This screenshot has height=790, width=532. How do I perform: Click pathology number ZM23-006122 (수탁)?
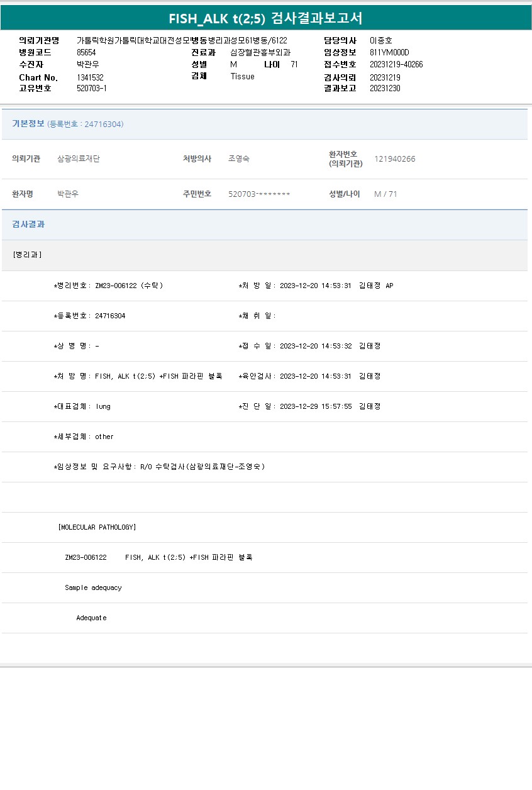129,286
